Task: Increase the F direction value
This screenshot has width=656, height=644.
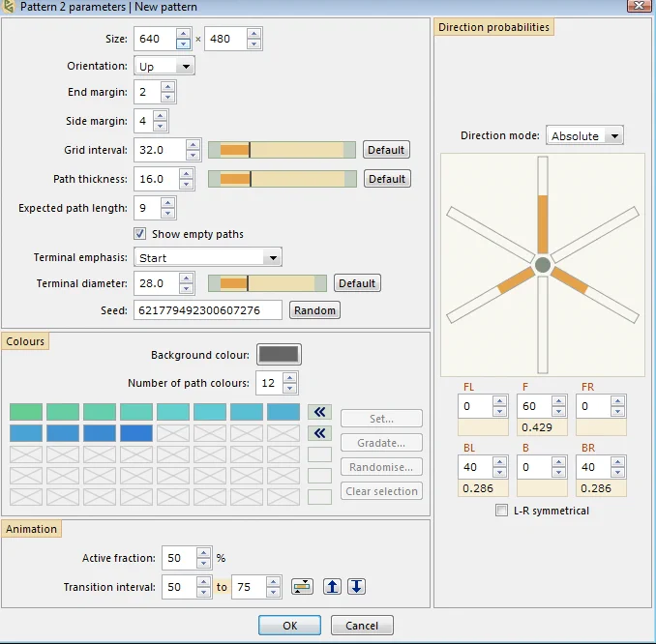Action: click(x=558, y=401)
